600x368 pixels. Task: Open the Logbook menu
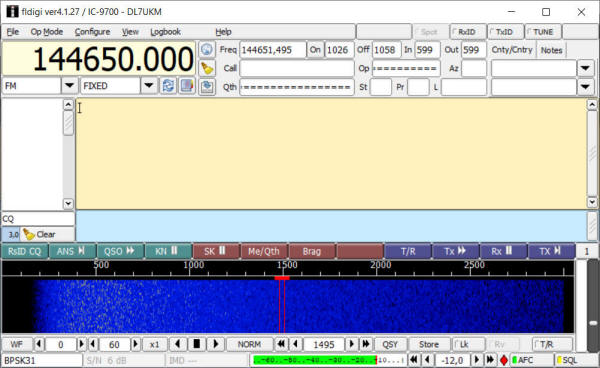165,32
